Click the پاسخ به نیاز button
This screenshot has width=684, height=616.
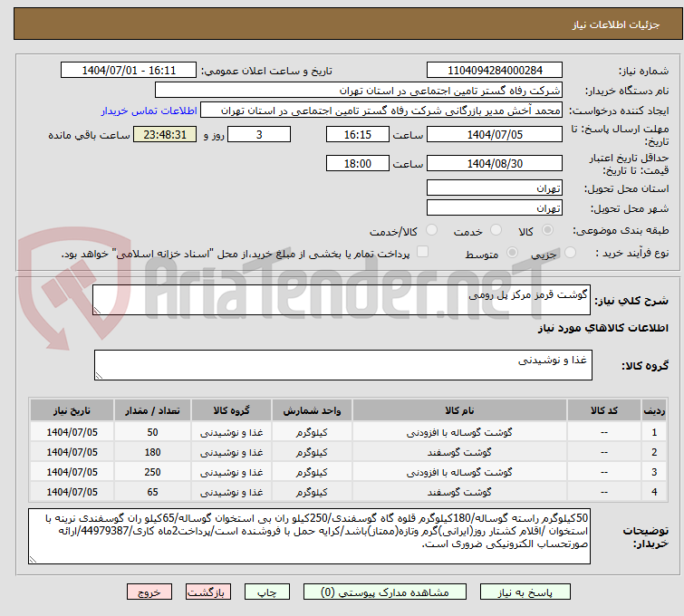[525, 592]
